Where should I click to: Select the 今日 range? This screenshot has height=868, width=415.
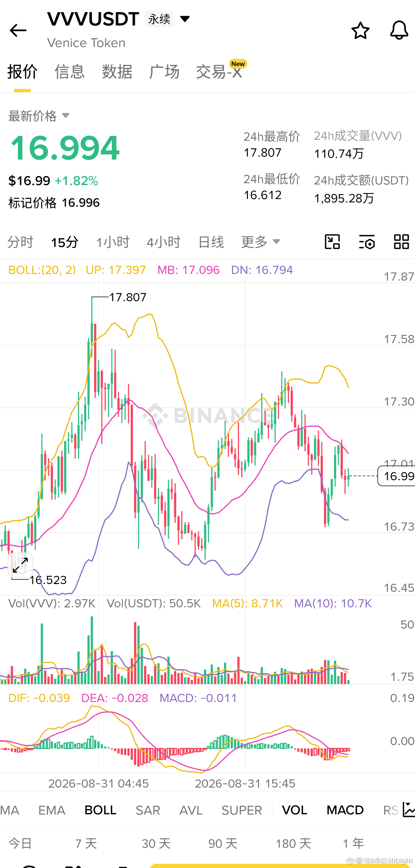pyautogui.click(x=20, y=843)
